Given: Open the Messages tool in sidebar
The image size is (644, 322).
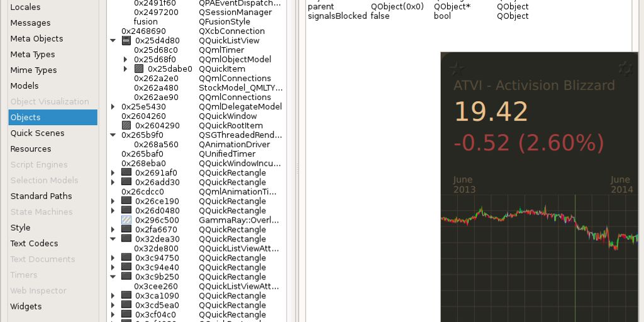Looking at the screenshot, I should (x=53, y=23).
